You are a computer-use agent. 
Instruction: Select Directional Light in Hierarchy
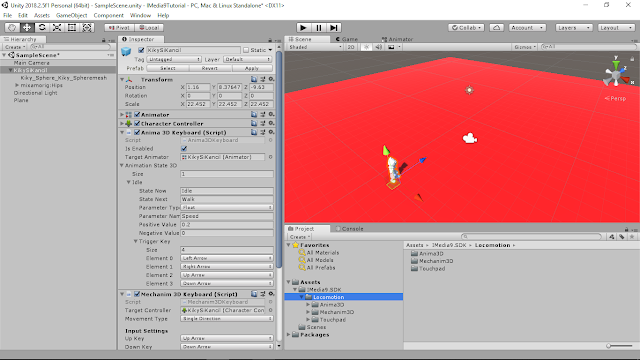[x=36, y=93]
